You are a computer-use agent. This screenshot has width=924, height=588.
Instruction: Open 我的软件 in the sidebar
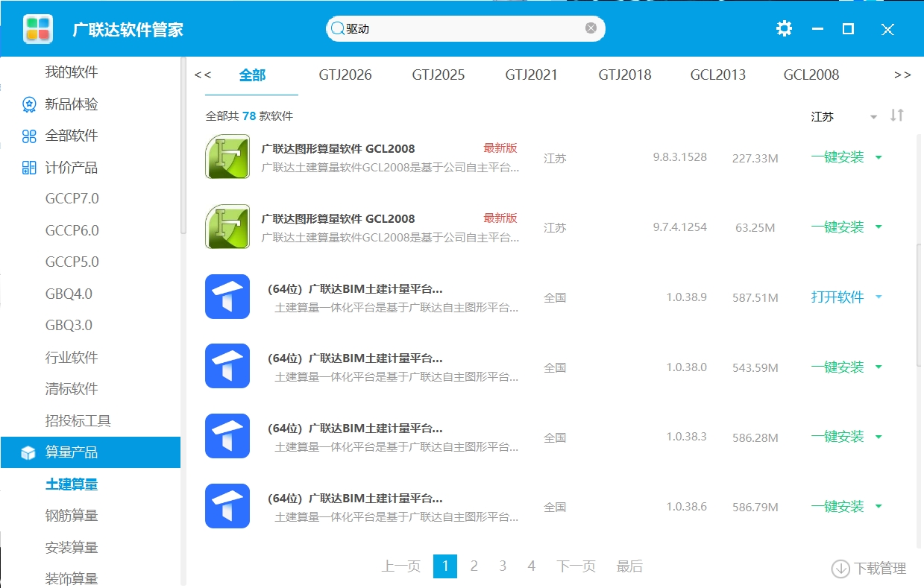click(72, 72)
